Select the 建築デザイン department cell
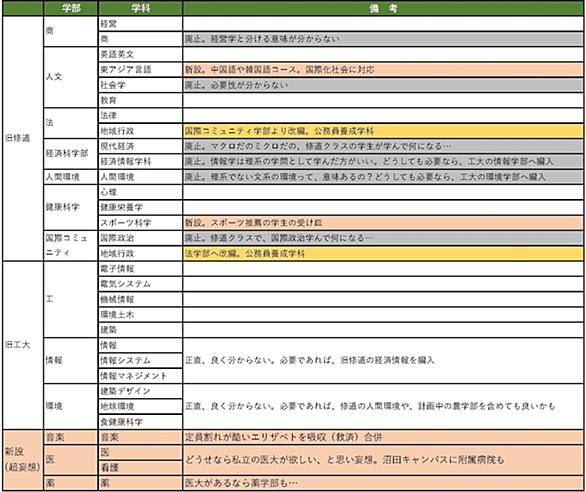This screenshot has height=492, width=586. (x=141, y=391)
